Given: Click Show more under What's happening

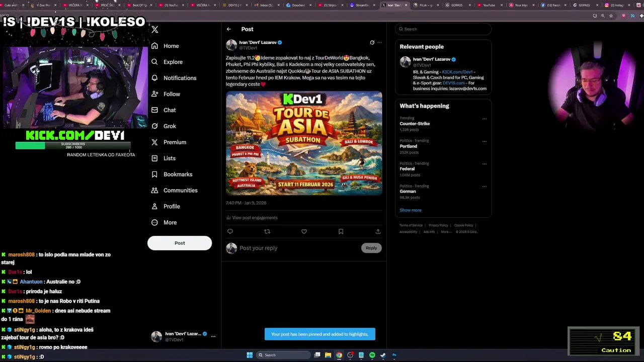Looking at the screenshot, I should click(x=411, y=210).
